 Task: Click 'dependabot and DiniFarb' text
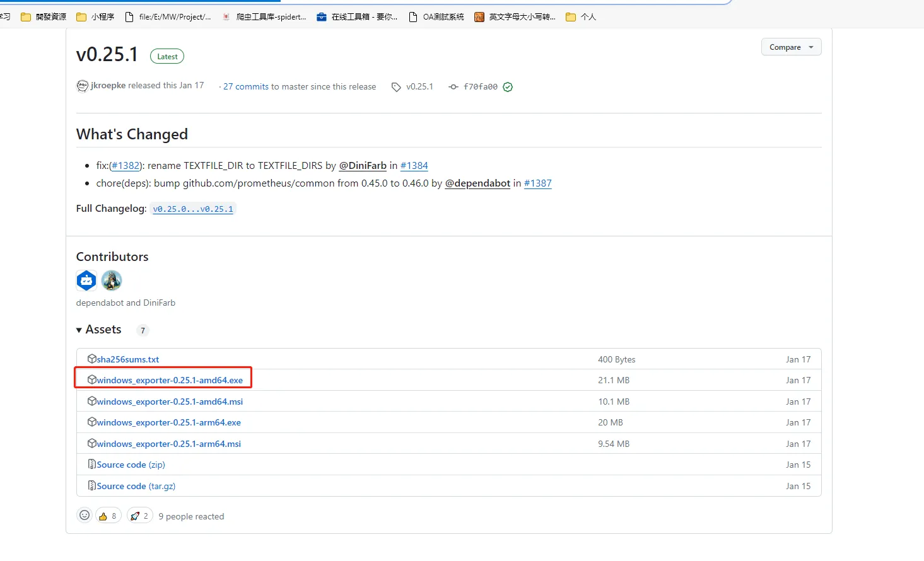click(x=126, y=303)
